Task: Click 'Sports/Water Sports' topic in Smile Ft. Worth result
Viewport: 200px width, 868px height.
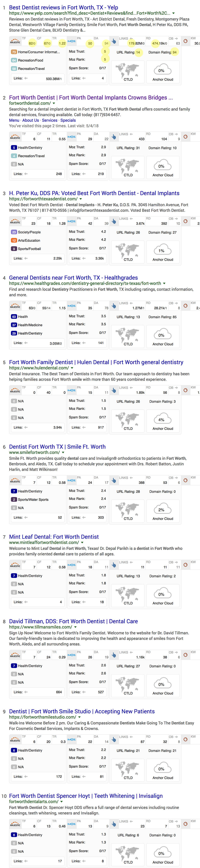Action: tap(33, 499)
